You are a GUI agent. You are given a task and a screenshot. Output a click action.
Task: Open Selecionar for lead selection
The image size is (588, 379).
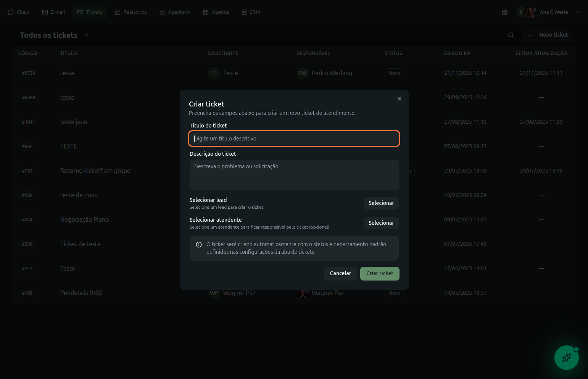click(381, 203)
